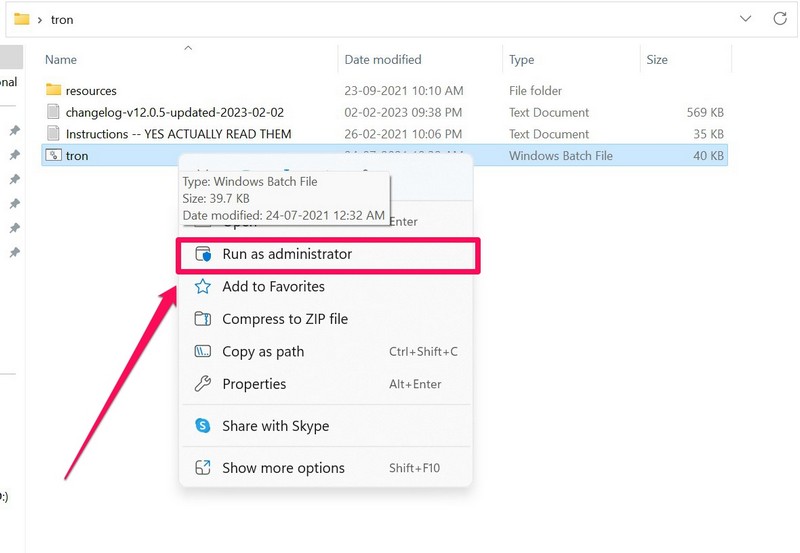Sort files by Date modified column
This screenshot has height=553, width=800.
383,60
